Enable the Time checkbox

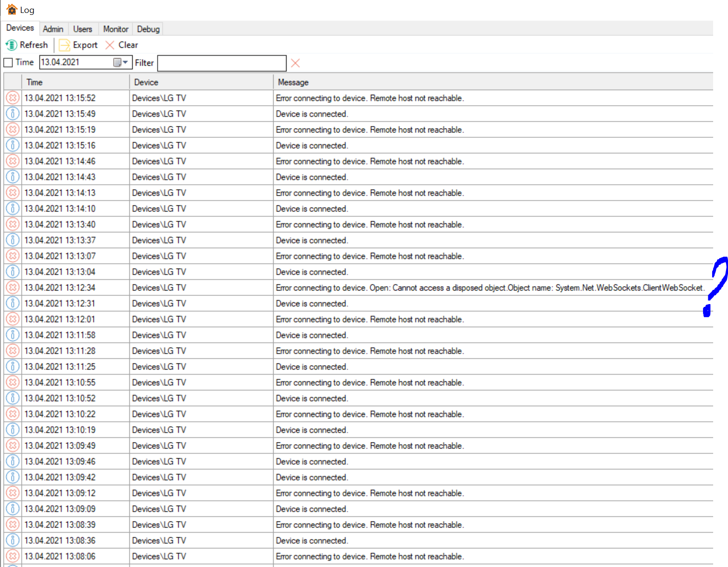[x=8, y=63]
